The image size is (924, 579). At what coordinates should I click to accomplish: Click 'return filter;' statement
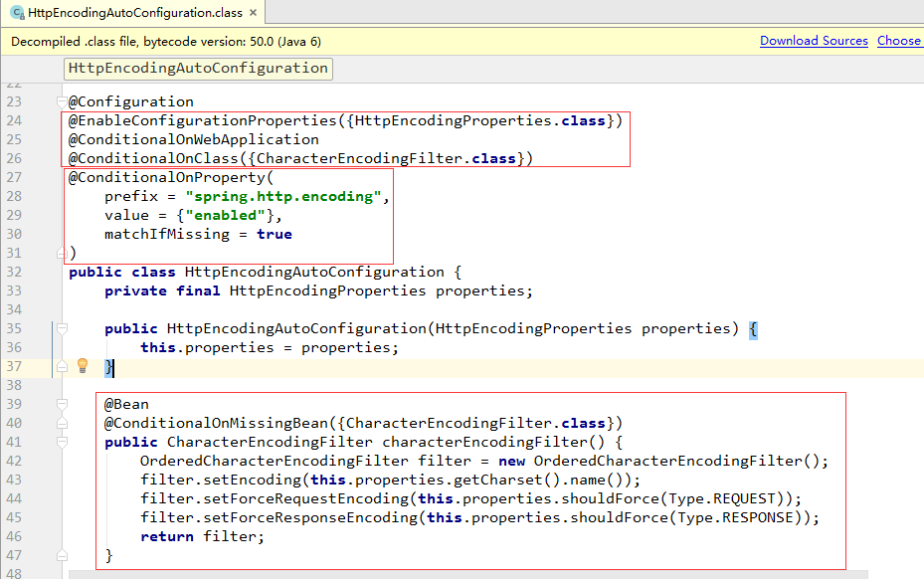(202, 536)
